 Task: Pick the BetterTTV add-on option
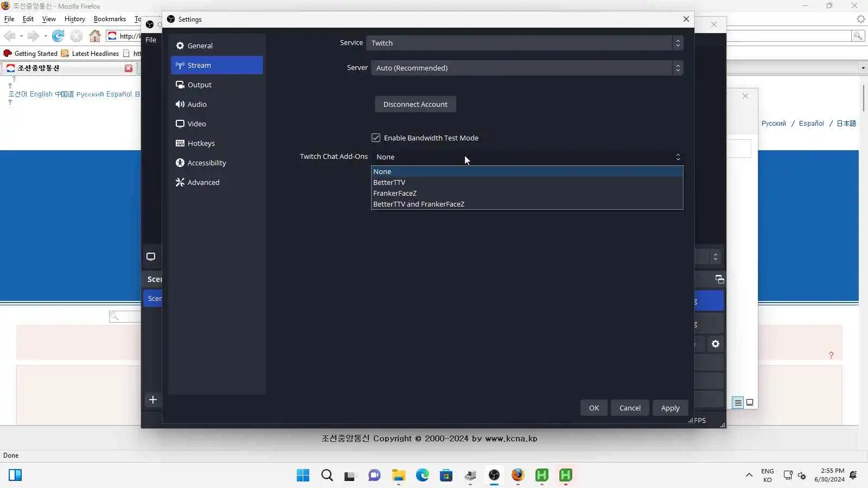click(527, 182)
